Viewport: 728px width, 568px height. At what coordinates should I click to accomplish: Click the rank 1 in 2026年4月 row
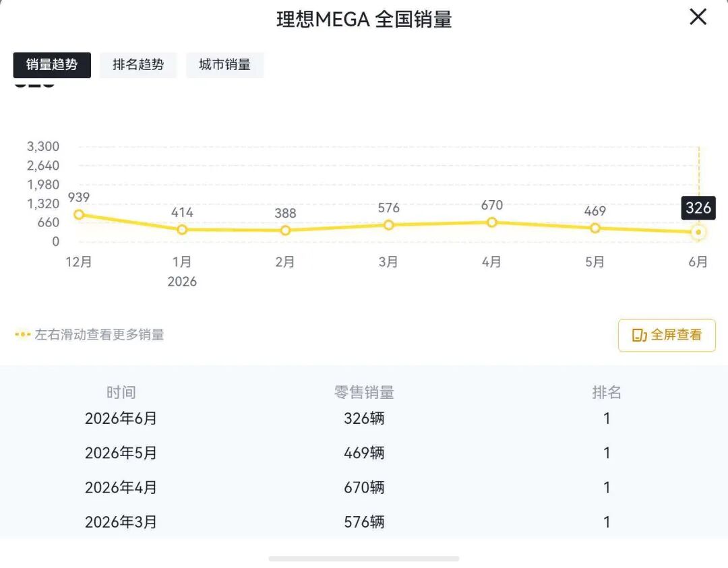click(607, 488)
